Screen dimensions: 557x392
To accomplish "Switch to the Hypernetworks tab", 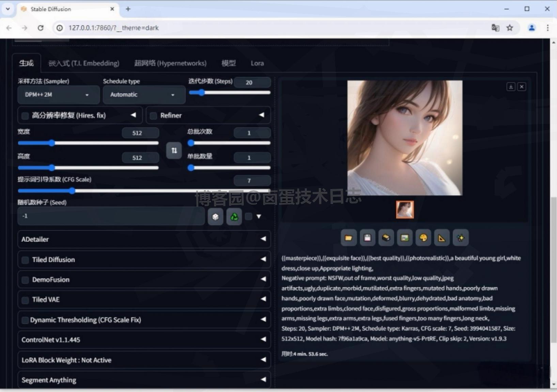I will [x=170, y=63].
